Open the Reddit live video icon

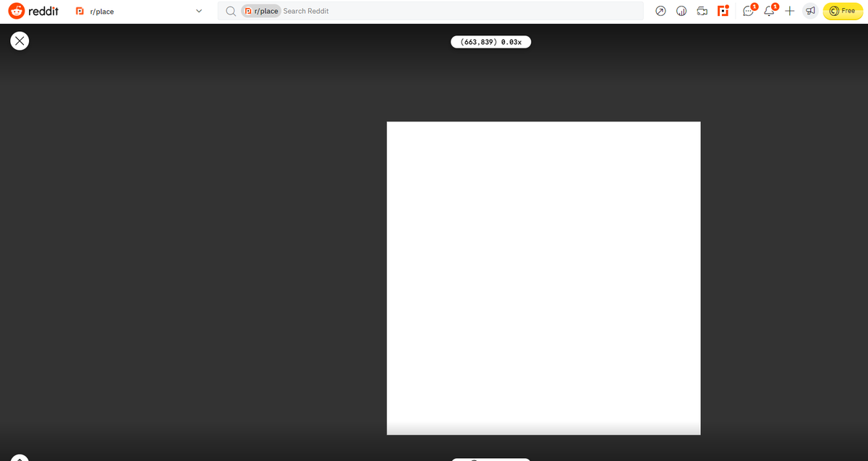coord(702,12)
